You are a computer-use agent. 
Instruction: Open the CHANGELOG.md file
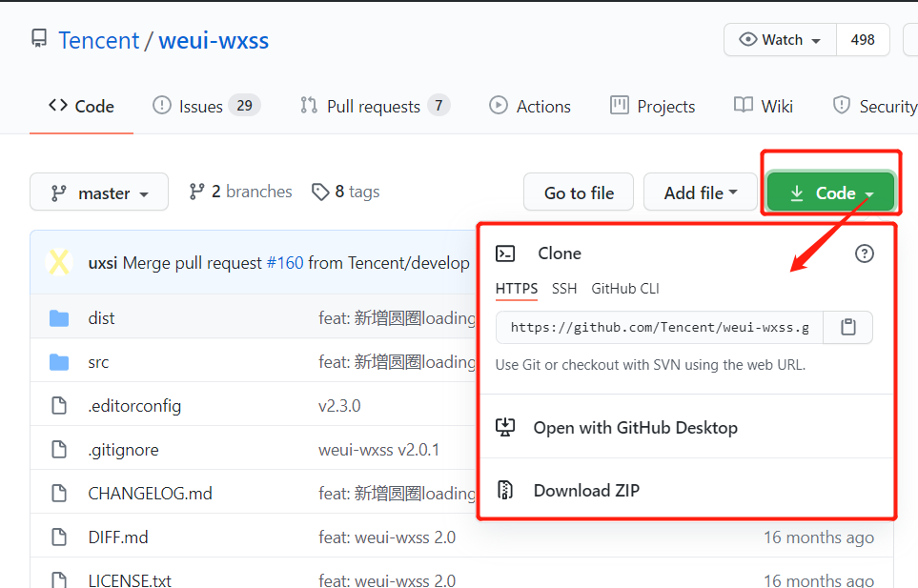tap(150, 494)
